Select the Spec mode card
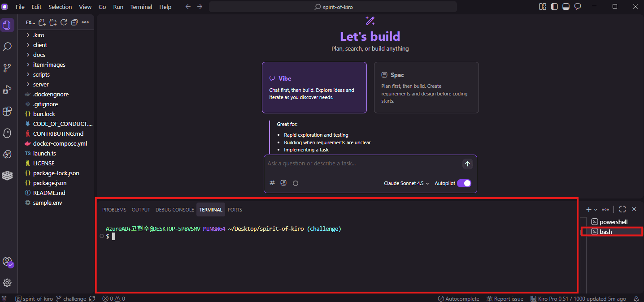644x302 pixels. coord(426,87)
